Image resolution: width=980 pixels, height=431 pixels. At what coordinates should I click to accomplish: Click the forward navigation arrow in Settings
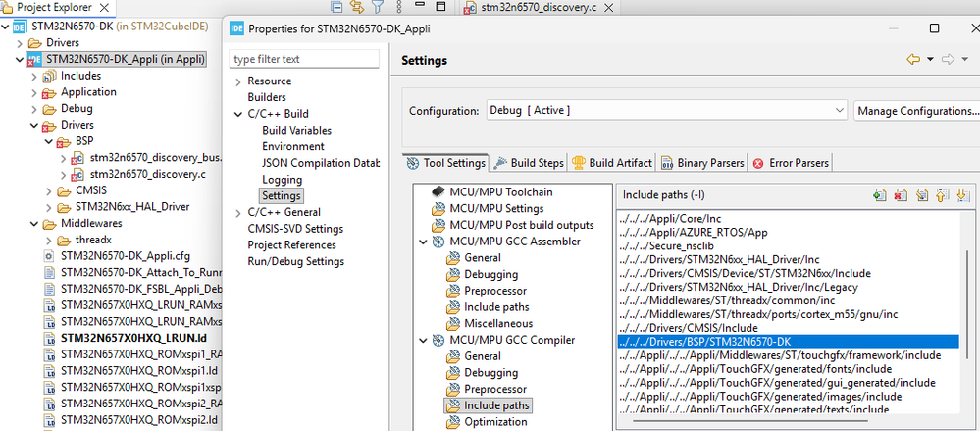click(949, 60)
